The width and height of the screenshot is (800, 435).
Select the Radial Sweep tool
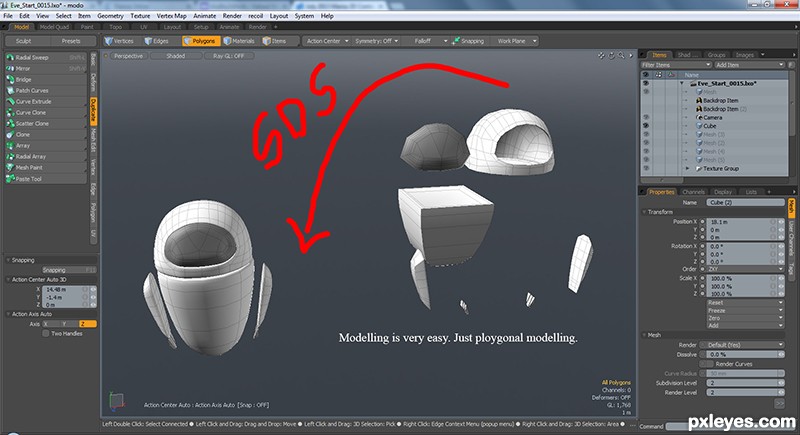click(x=45, y=58)
